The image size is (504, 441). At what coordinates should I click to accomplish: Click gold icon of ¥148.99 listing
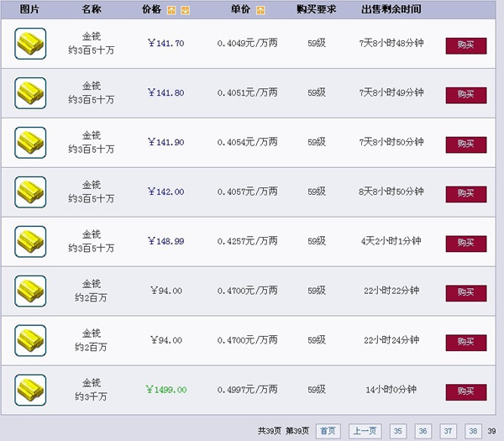[x=30, y=242]
